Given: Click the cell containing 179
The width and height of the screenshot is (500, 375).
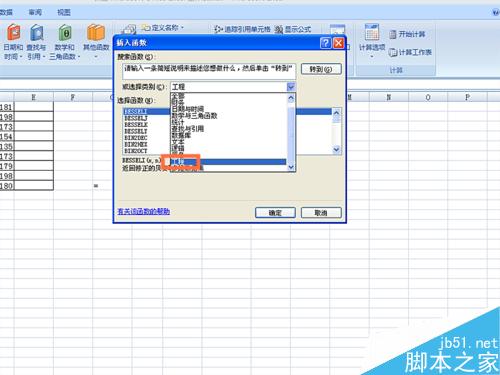Looking at the screenshot, I should (7, 166).
